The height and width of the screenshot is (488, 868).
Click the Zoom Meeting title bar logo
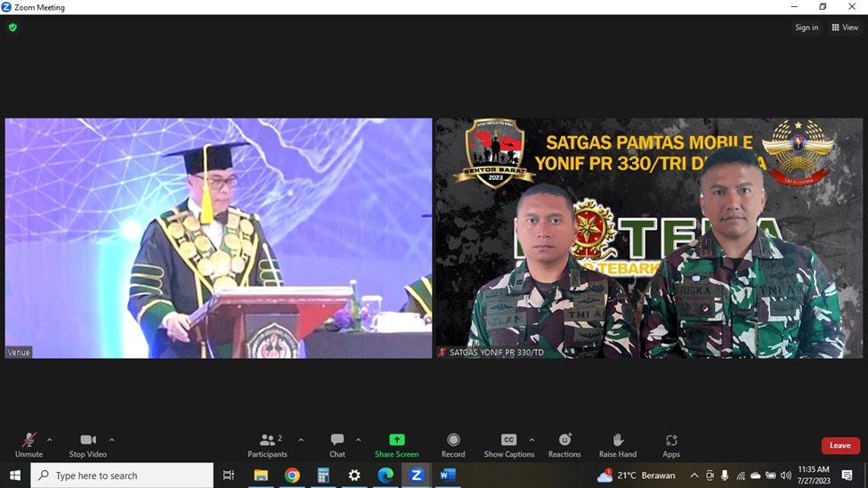point(6,6)
